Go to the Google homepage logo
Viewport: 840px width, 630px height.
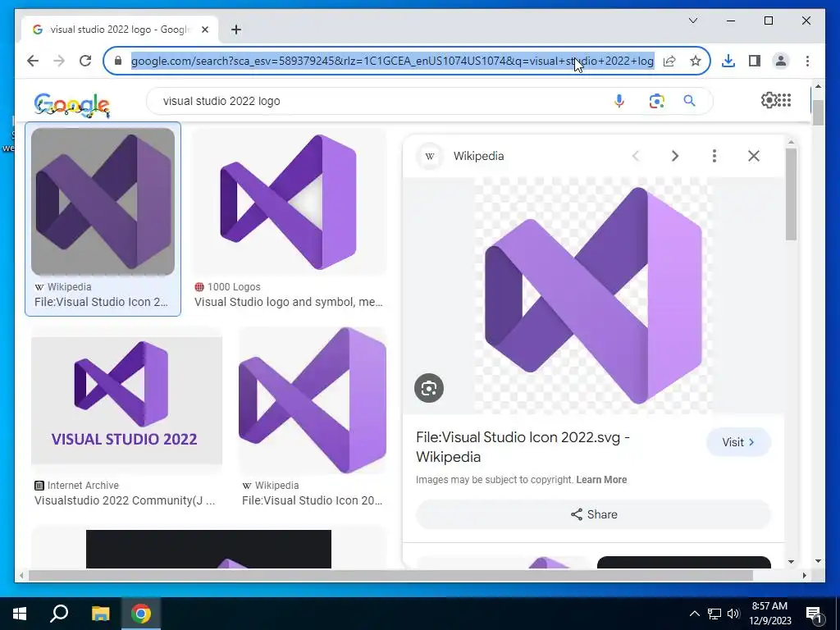(72, 104)
